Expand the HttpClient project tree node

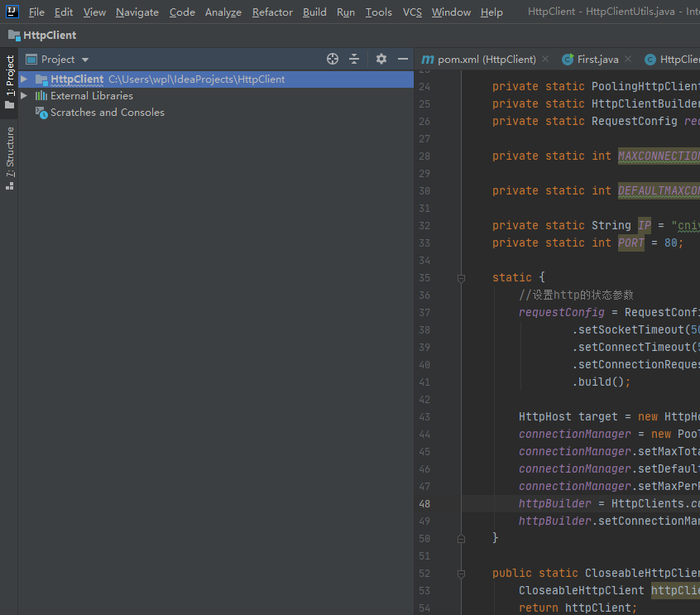point(24,79)
